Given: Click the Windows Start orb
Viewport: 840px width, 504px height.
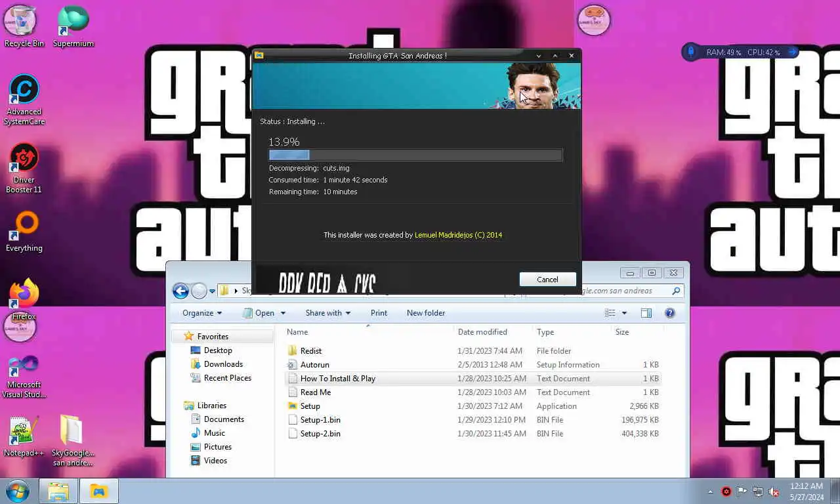Looking at the screenshot, I should click(x=18, y=491).
